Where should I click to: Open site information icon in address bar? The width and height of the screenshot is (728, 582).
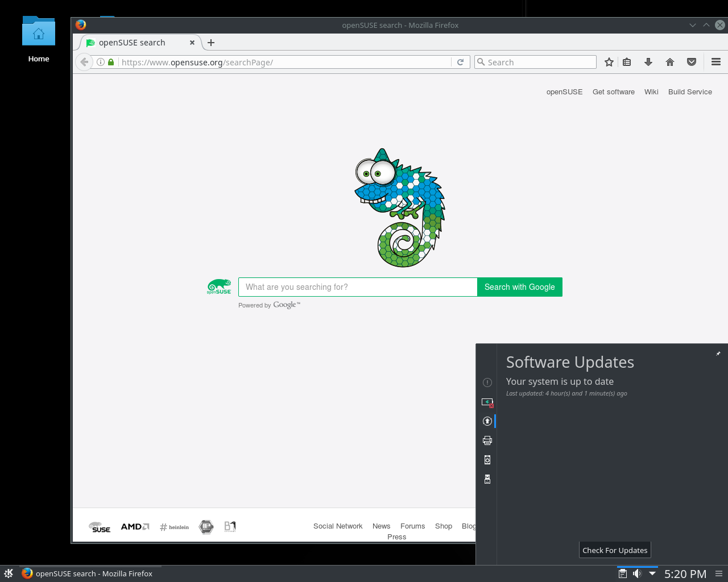coord(101,62)
